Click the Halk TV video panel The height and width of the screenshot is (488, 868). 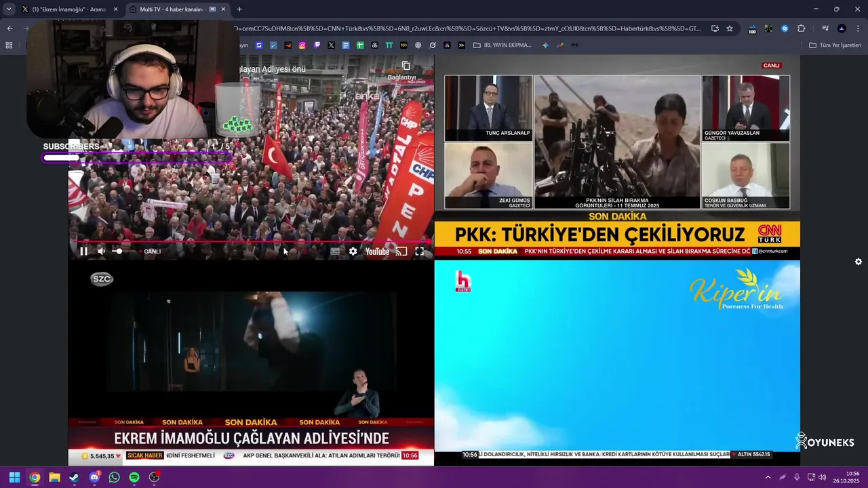[617, 363]
